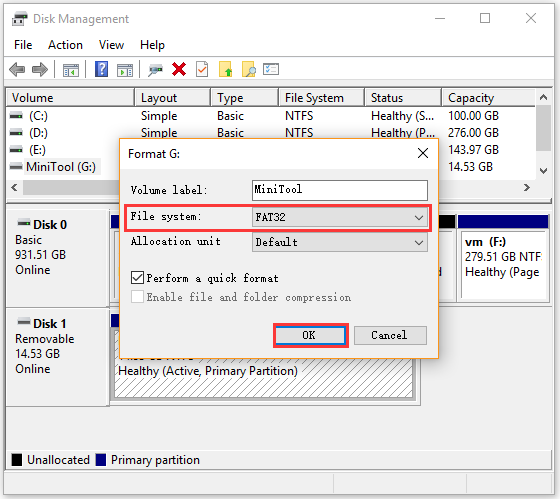The image size is (560, 499).
Task: Click the red X Delete toolbar icon
Action: point(179,69)
